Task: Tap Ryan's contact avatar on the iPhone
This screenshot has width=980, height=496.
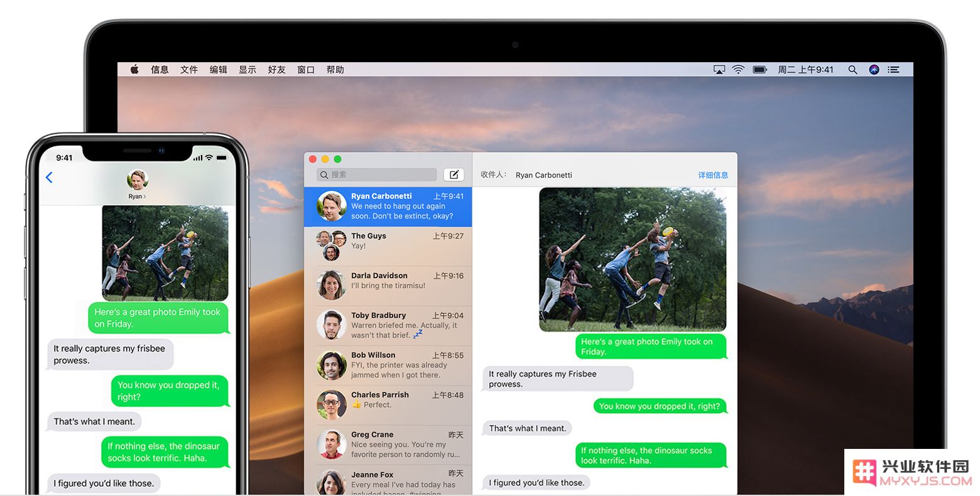Action: [x=137, y=180]
